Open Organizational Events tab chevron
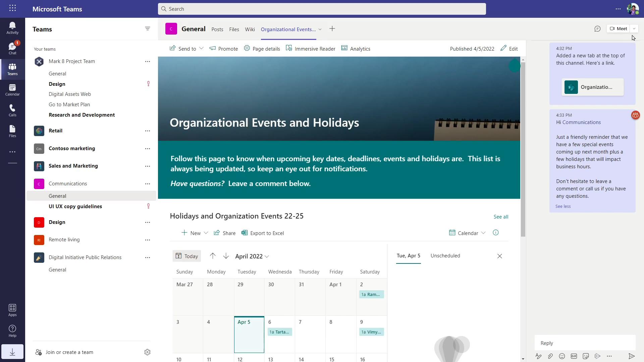 pyautogui.click(x=320, y=29)
